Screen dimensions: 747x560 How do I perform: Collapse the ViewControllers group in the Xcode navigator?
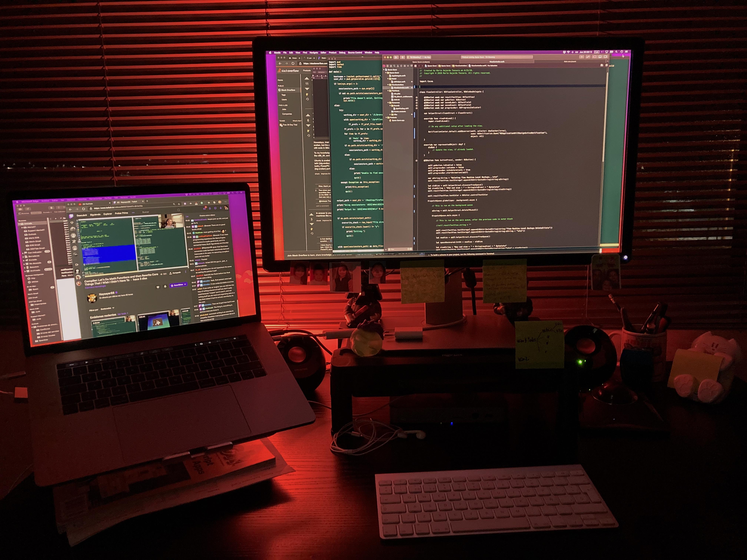pos(388,85)
